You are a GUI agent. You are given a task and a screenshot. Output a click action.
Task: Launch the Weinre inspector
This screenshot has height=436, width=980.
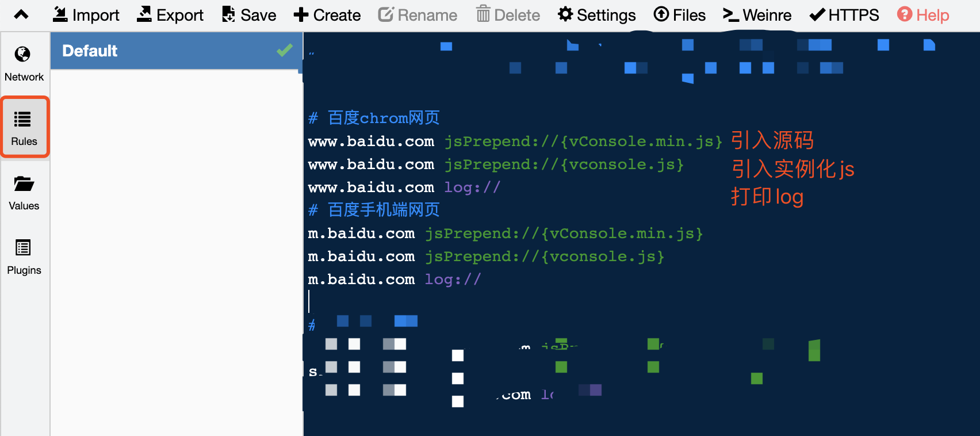pos(757,14)
